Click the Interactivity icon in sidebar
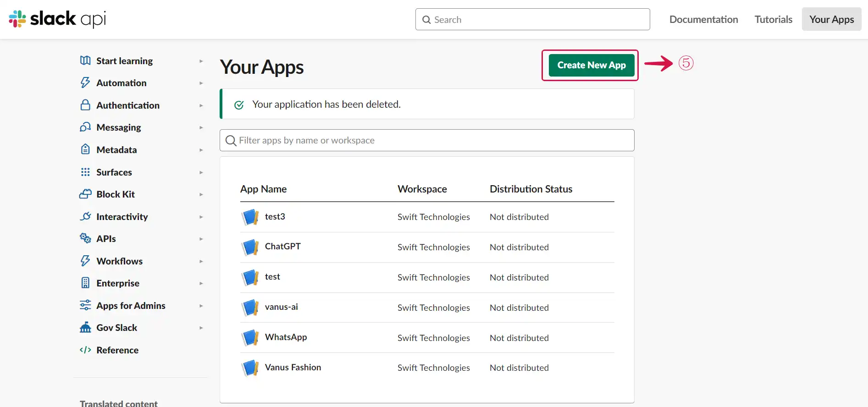 [85, 216]
